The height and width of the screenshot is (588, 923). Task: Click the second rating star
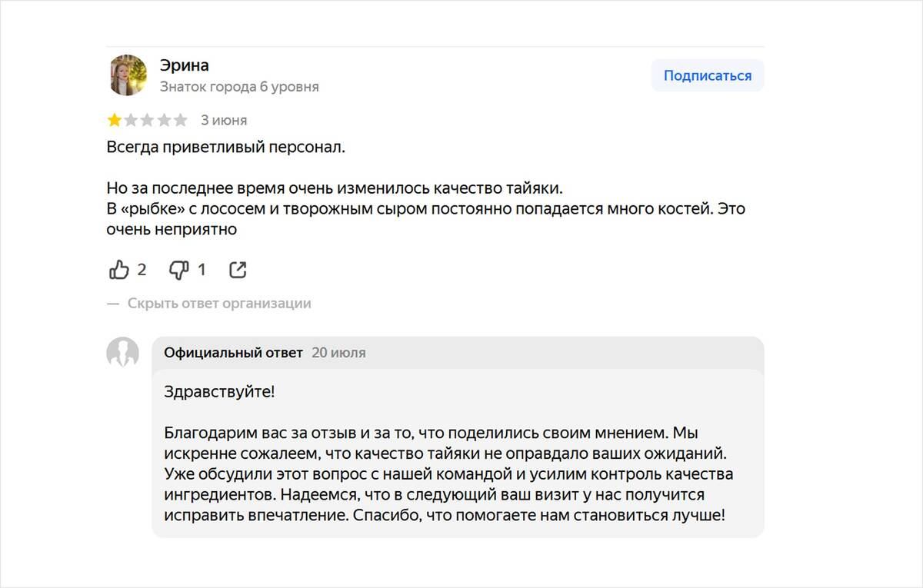click(130, 119)
